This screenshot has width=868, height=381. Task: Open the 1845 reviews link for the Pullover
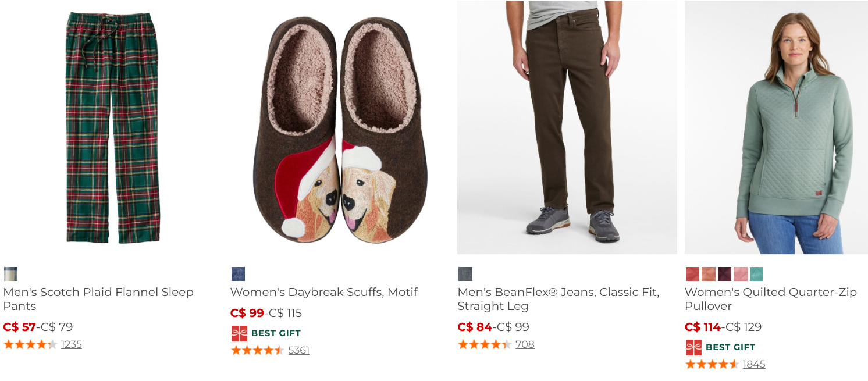pos(753,365)
